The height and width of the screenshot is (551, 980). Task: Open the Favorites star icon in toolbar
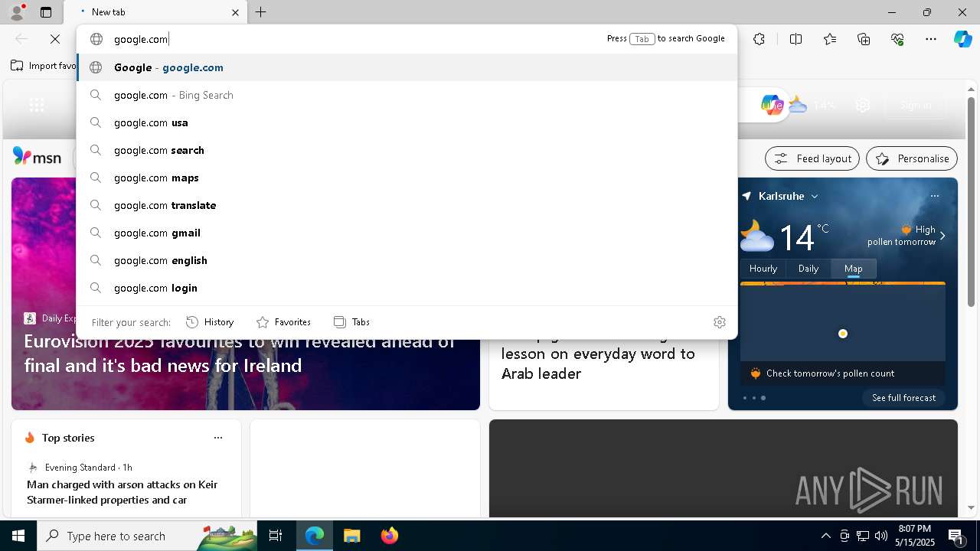830,39
